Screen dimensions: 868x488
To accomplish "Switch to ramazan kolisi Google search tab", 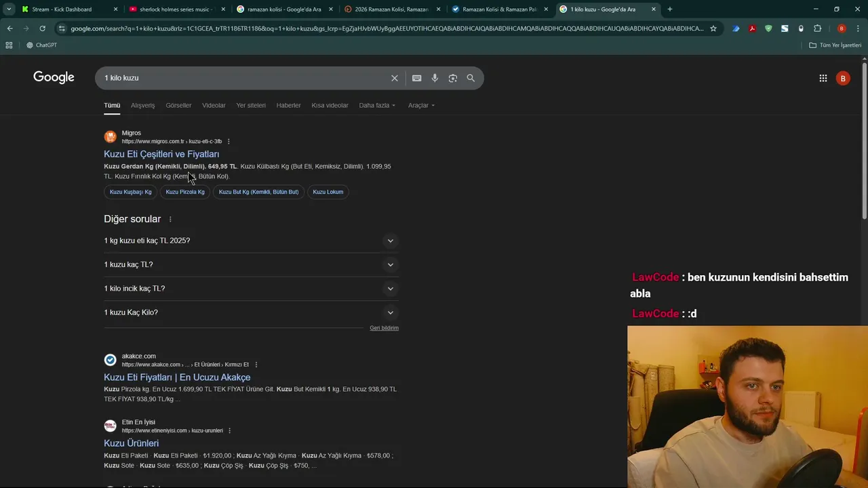I will tap(285, 9).
